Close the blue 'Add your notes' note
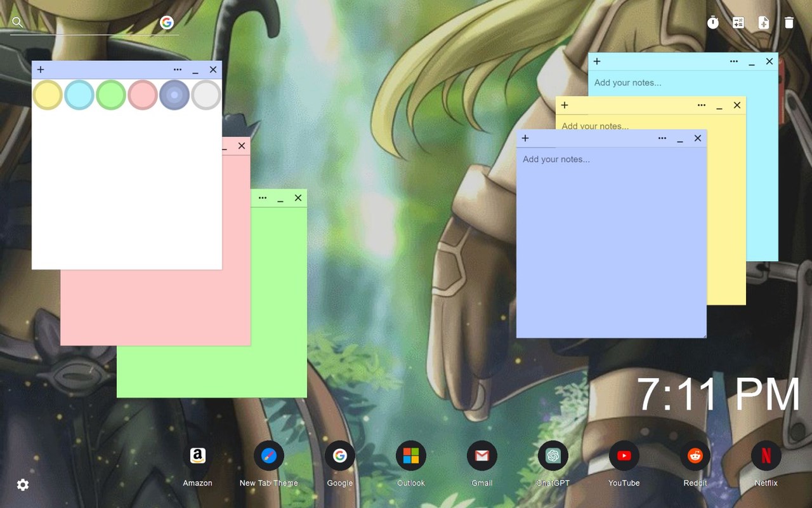The height and width of the screenshot is (508, 812). (x=698, y=138)
